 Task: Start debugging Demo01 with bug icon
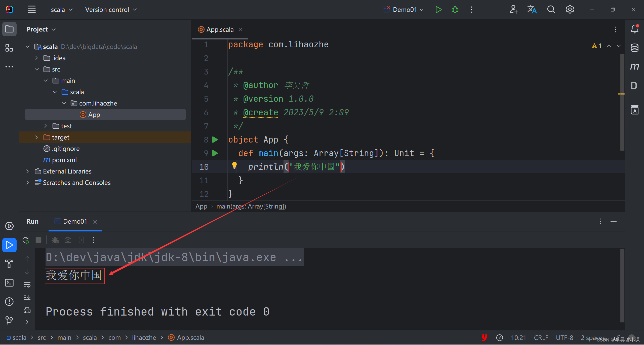click(455, 10)
